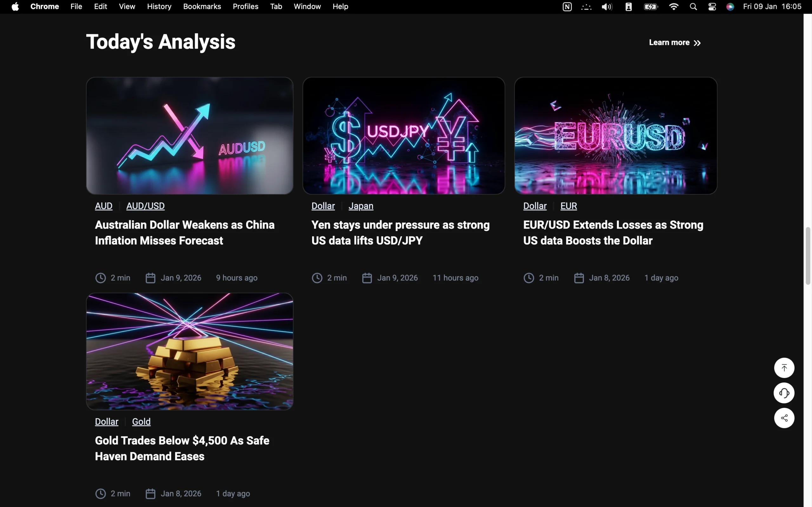Viewport: 812px width, 507px height.
Task: Click the Notion icon in menu bar
Action: tap(567, 7)
